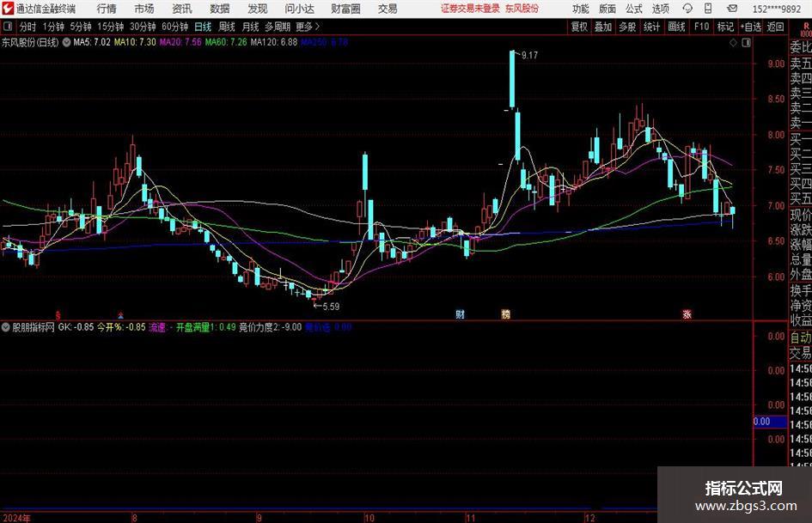Switch to 周线 weekly period tab
The height and width of the screenshot is (523, 812).
coord(226,27)
